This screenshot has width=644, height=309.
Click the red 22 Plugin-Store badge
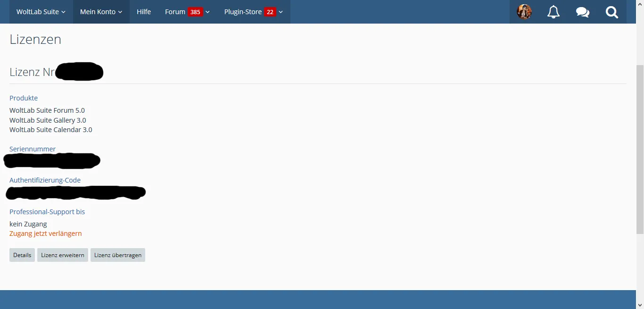point(270,12)
